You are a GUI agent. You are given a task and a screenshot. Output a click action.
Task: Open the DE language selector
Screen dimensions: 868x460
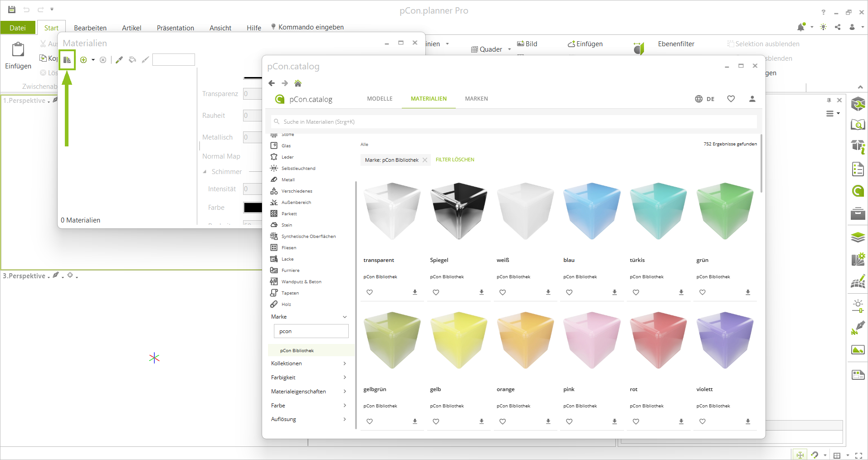[x=705, y=99]
